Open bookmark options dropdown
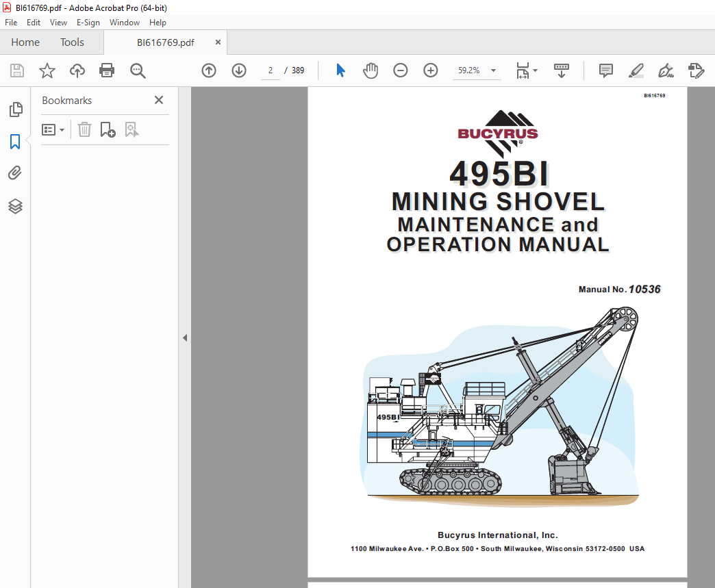The height and width of the screenshot is (588, 715). tap(53, 130)
